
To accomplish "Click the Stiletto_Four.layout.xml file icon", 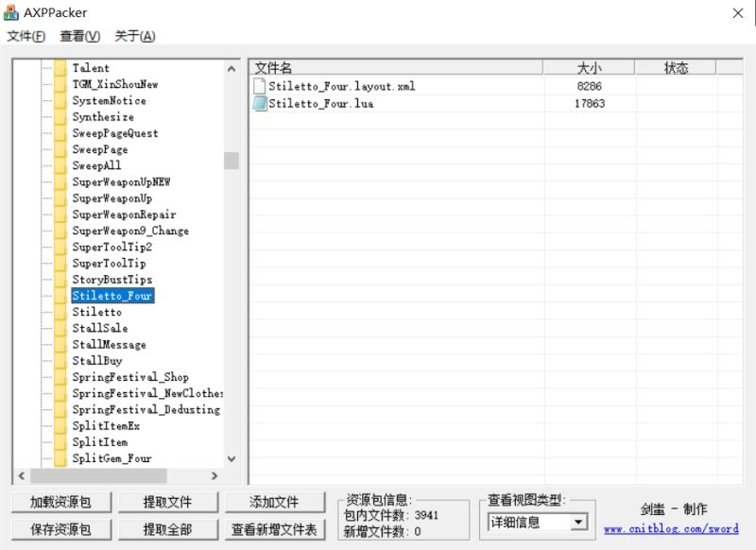I will [x=259, y=86].
